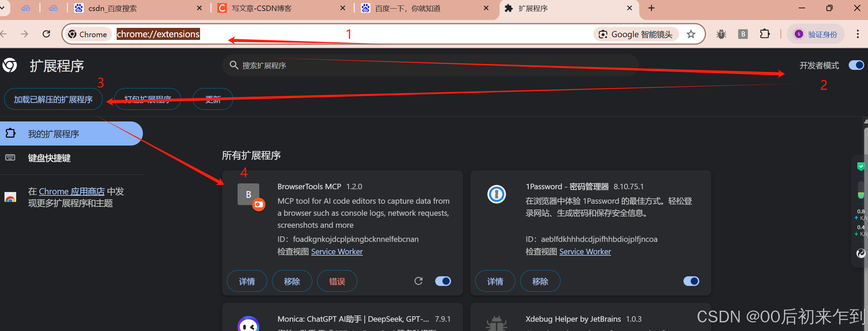
Task: Click the puzzle icon beside 我的扩展程序
Action: click(x=11, y=133)
